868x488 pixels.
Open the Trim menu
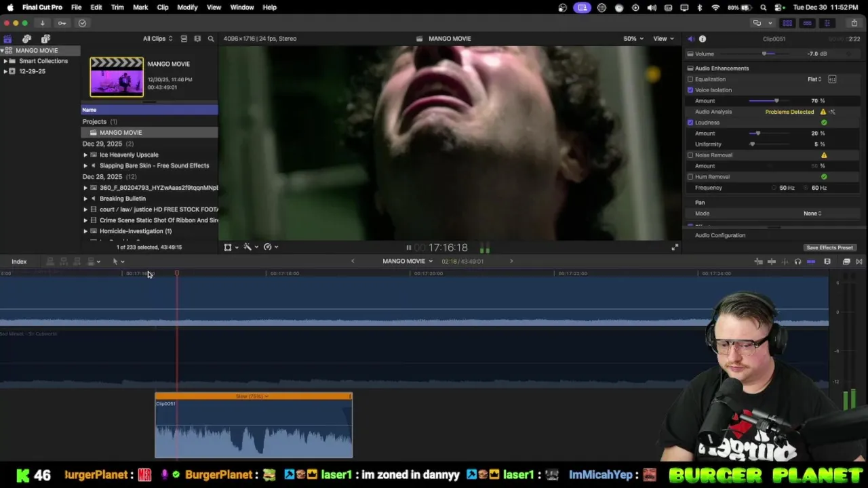pyautogui.click(x=117, y=7)
